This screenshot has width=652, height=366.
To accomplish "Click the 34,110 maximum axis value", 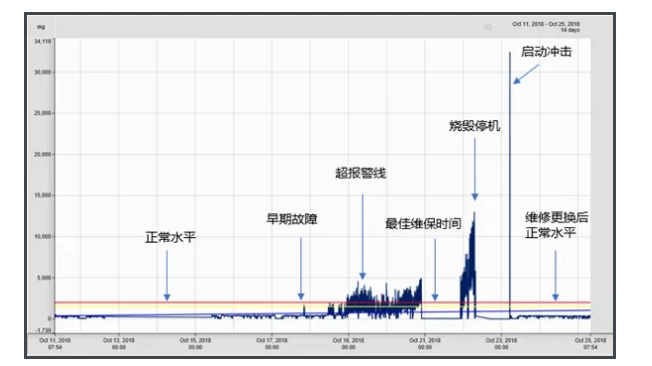I will click(43, 41).
